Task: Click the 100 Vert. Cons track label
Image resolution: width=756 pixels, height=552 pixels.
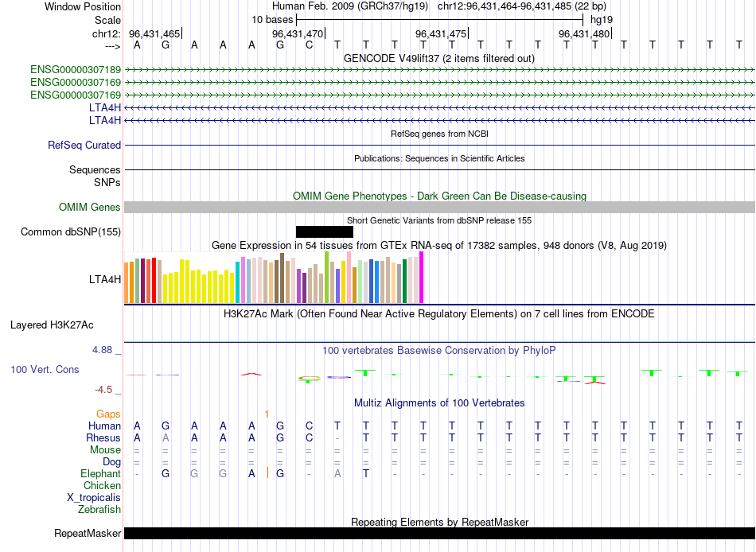Action: pyautogui.click(x=45, y=369)
